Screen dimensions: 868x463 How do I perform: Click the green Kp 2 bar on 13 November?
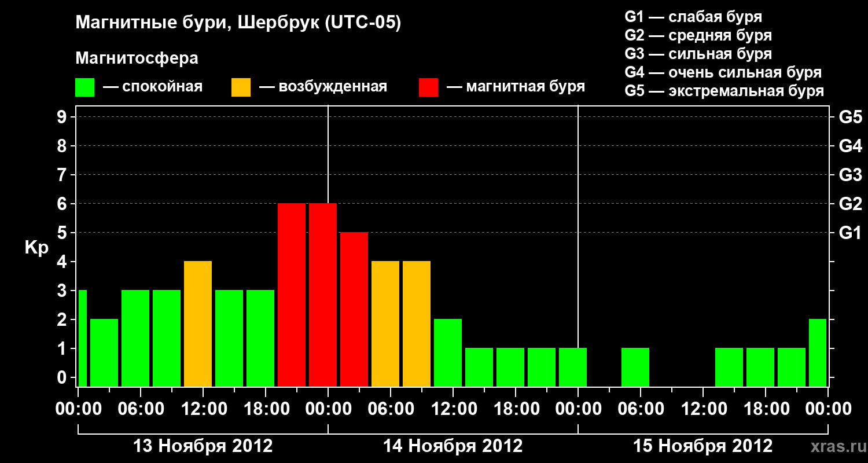(x=104, y=352)
